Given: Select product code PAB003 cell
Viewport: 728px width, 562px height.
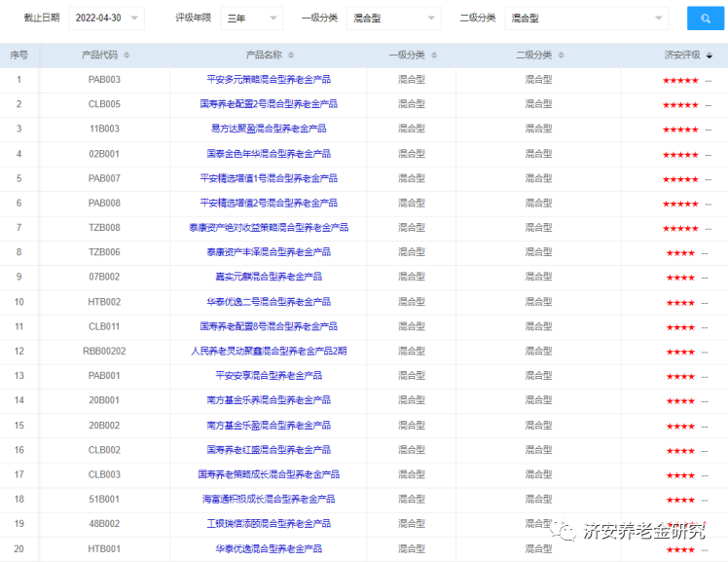Looking at the screenshot, I should click(x=104, y=80).
